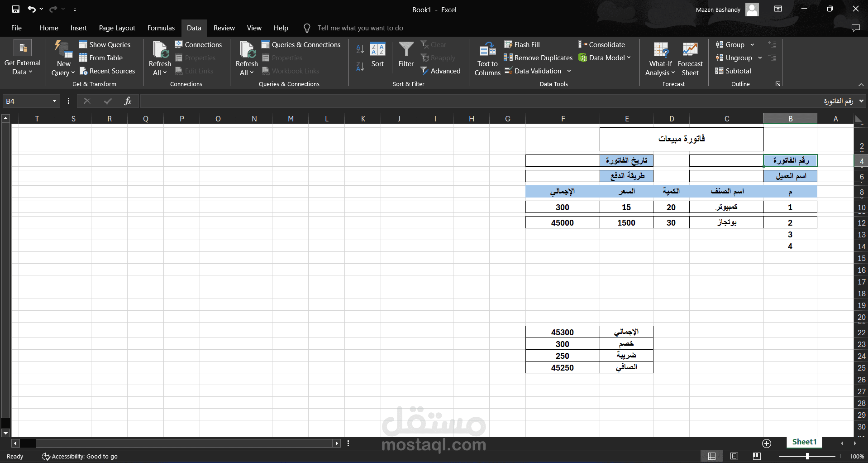This screenshot has height=463, width=868.
Task: Apply Flash Fill
Action: coord(522,45)
